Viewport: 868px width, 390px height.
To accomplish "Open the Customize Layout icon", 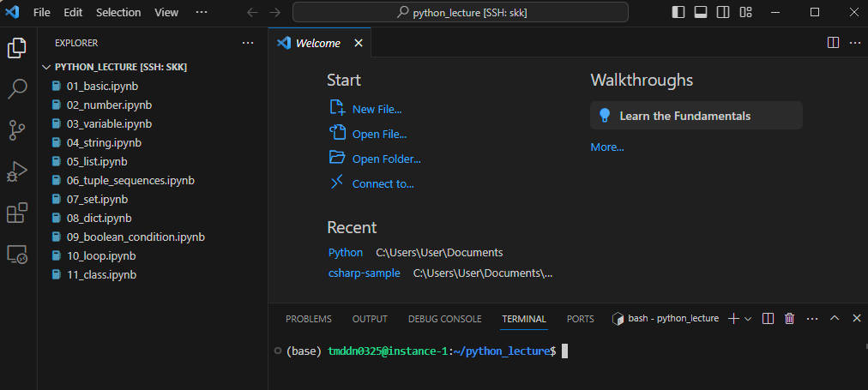I will 745,12.
